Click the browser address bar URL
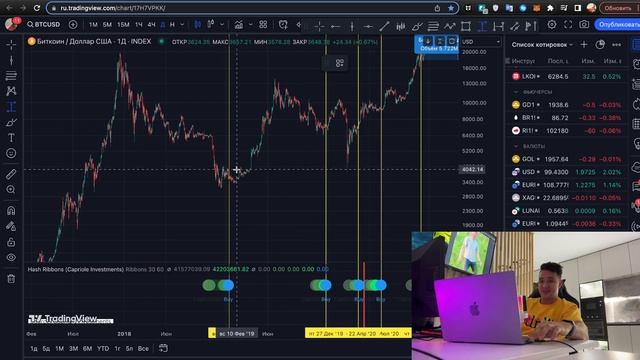Image resolution: width=640 pixels, height=360 pixels. click(x=113, y=8)
